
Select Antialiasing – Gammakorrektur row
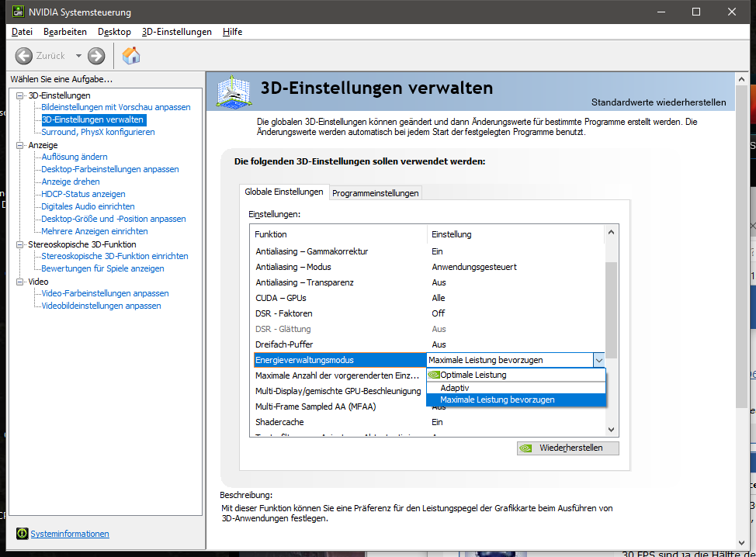(428, 251)
